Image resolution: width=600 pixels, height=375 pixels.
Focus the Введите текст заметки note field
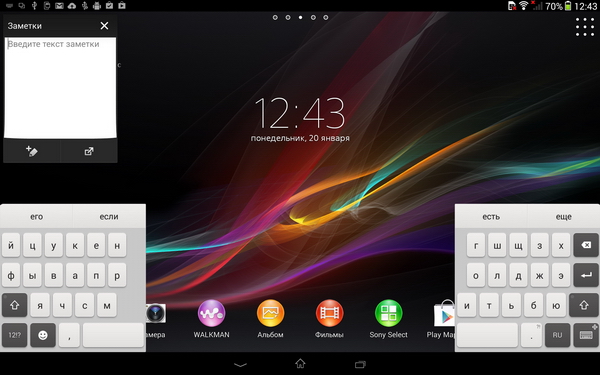coord(60,87)
